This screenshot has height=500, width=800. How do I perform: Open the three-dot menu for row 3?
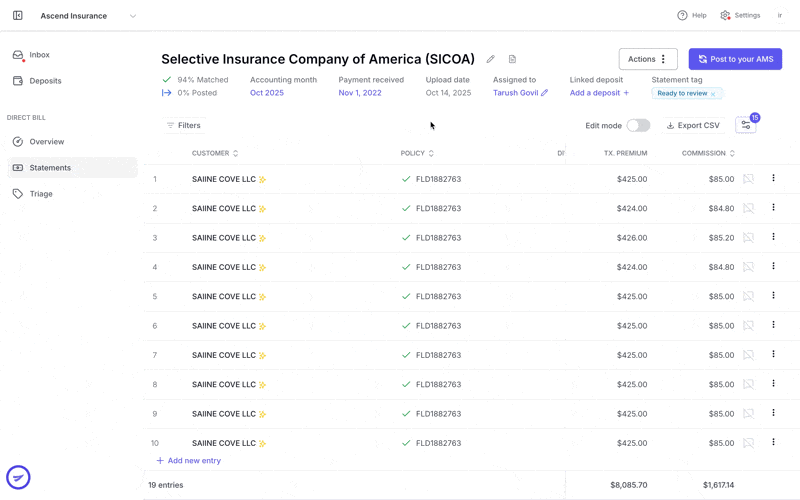773,237
